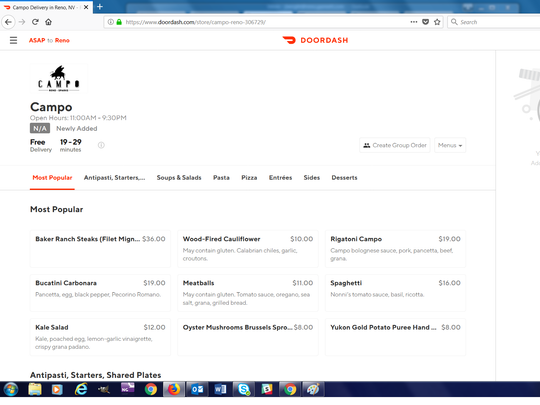
Task: Select Baker Ranch Steaks item
Action: click(x=100, y=249)
